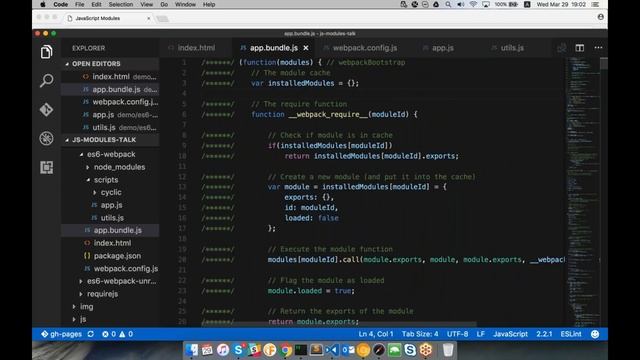This screenshot has height=360, width=640.
Task: Click the code minimap overview
Action: tap(583, 192)
